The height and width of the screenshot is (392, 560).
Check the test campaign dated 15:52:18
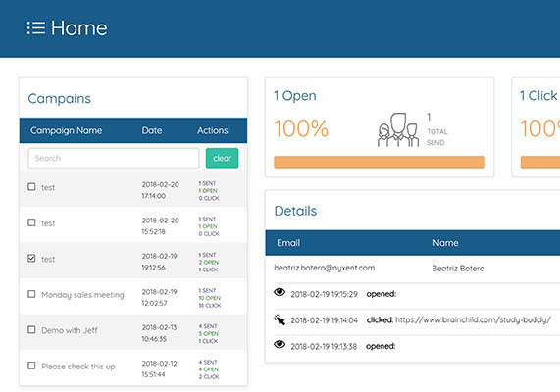pos(31,222)
